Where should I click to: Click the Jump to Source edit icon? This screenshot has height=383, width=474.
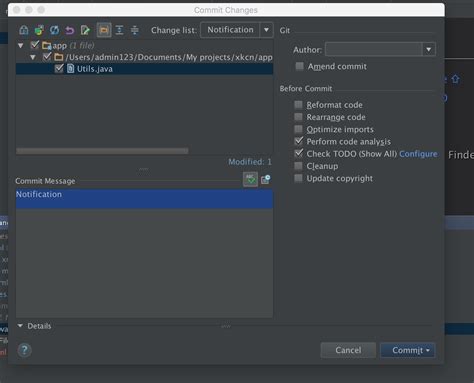(85, 30)
